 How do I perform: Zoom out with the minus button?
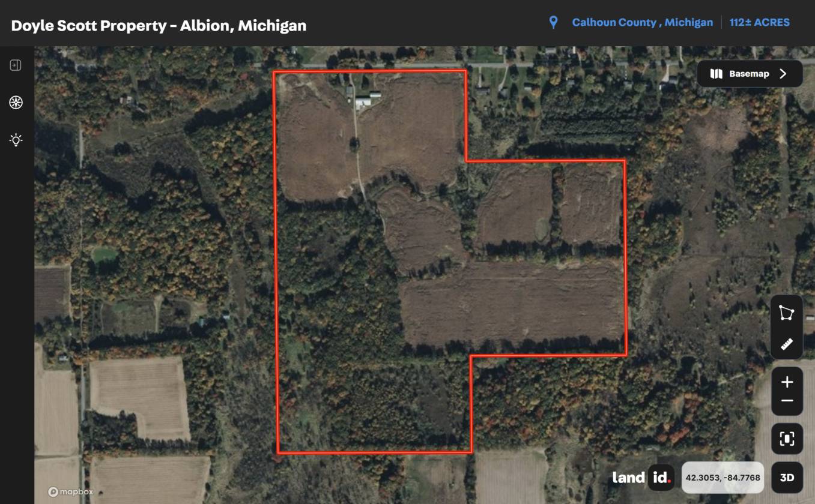(x=787, y=401)
